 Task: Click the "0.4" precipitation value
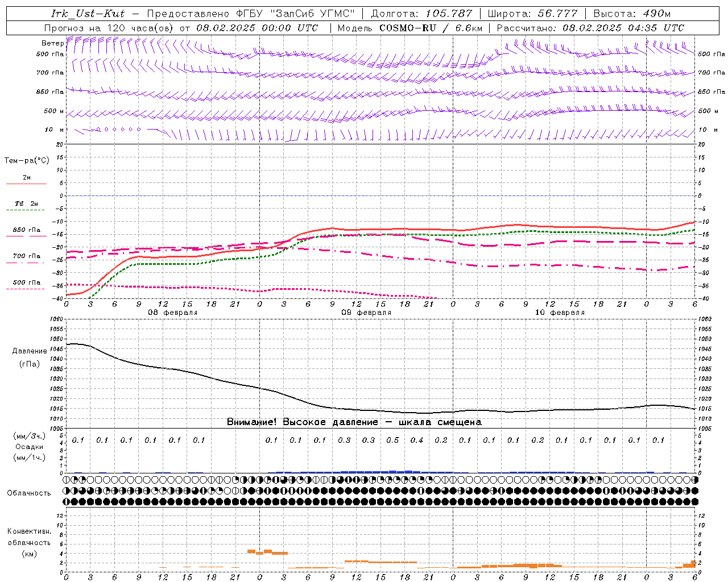[x=417, y=440]
